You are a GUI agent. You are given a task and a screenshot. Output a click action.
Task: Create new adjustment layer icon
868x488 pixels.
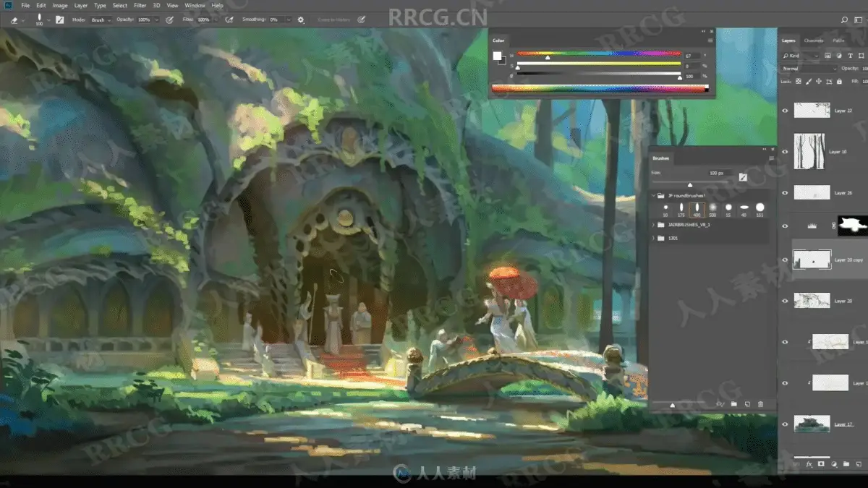834,464
